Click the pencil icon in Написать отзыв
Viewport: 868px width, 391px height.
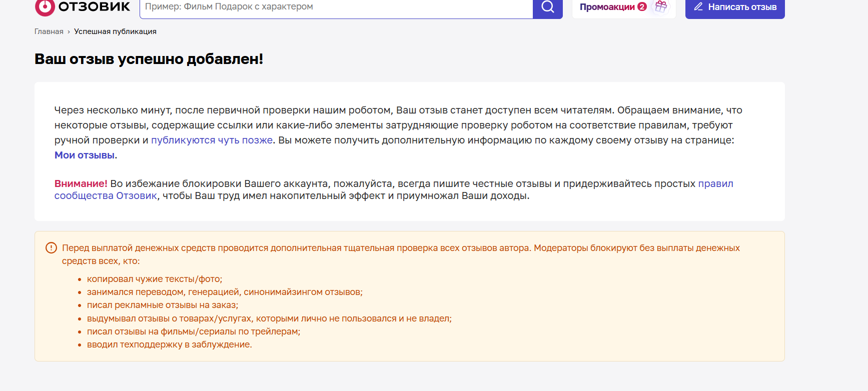698,6
